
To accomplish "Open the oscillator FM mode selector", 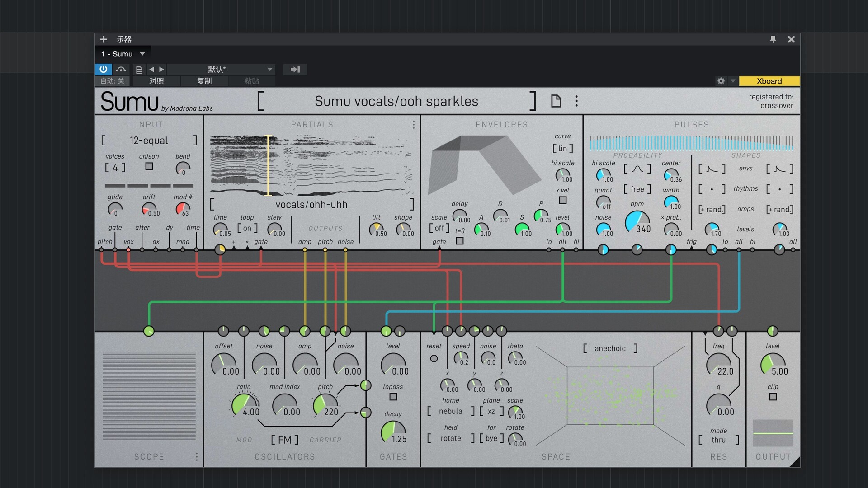I will click(285, 440).
